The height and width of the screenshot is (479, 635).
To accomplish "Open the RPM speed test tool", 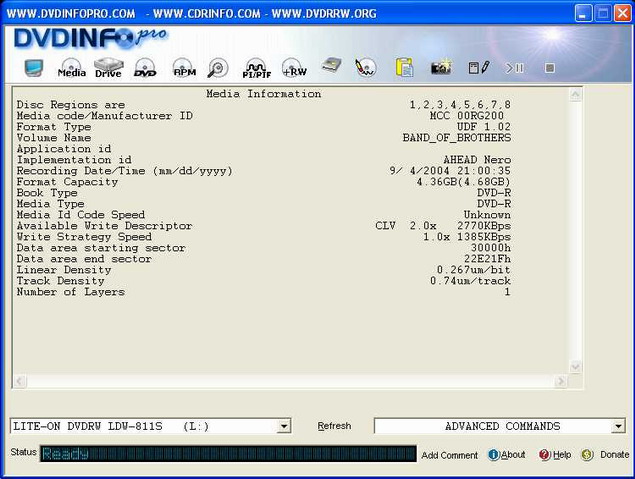I will (184, 68).
